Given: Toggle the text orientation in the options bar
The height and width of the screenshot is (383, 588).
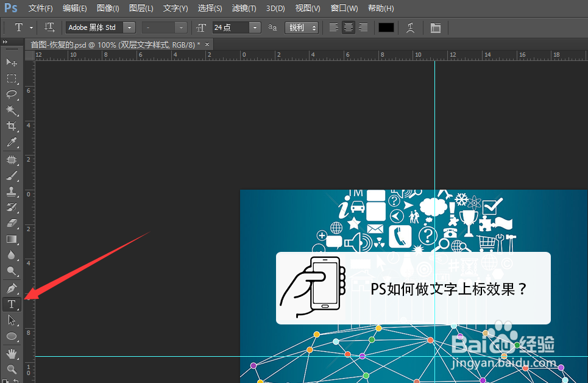Looking at the screenshot, I should click(x=49, y=27).
